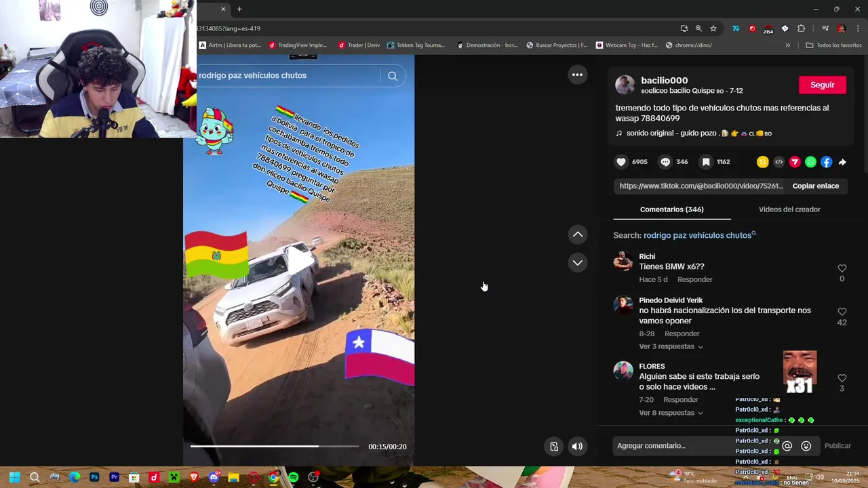Open TradingView extension icon

[736, 28]
